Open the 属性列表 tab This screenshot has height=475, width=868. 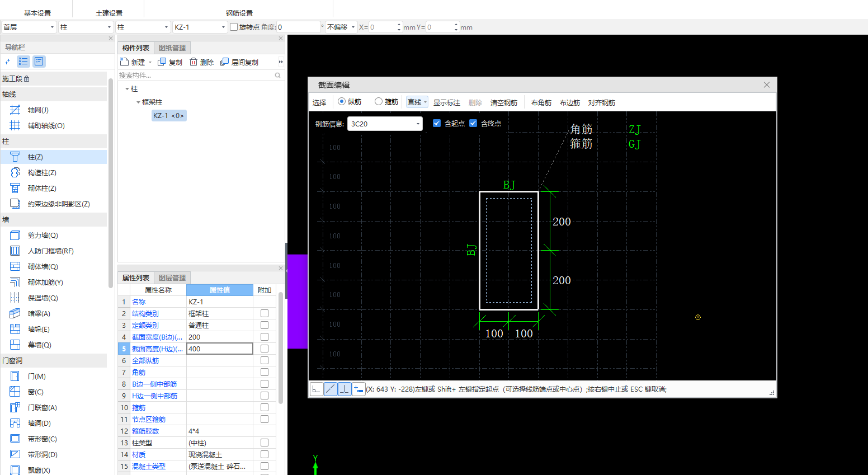136,278
